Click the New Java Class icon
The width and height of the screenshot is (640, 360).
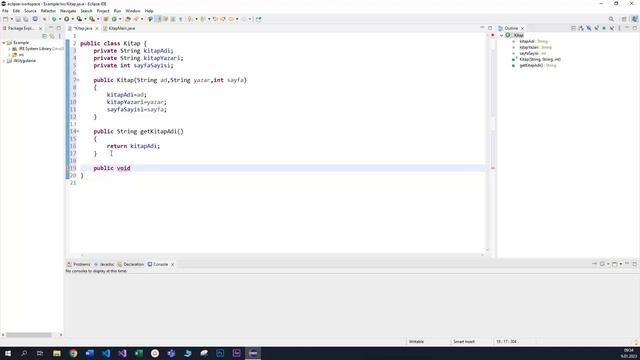114,19
